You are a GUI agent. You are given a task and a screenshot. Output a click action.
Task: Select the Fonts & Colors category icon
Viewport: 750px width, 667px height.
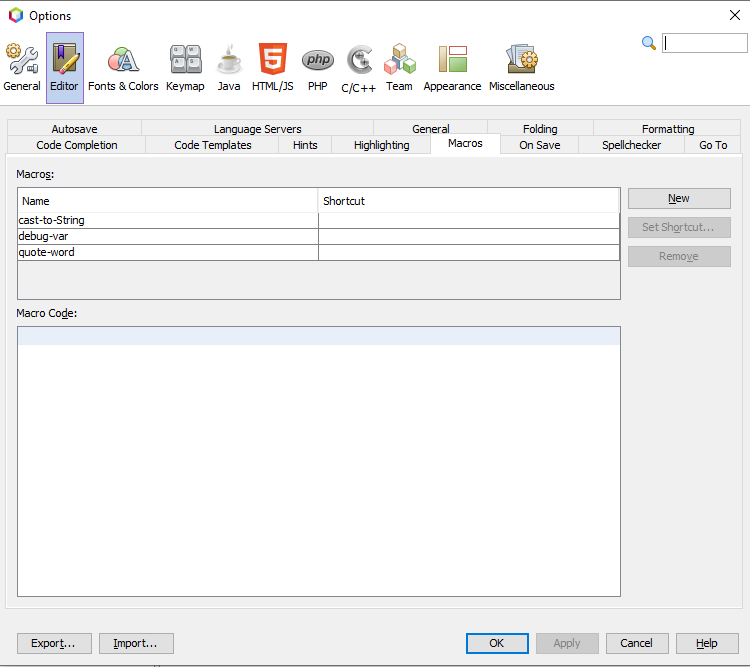(x=123, y=68)
